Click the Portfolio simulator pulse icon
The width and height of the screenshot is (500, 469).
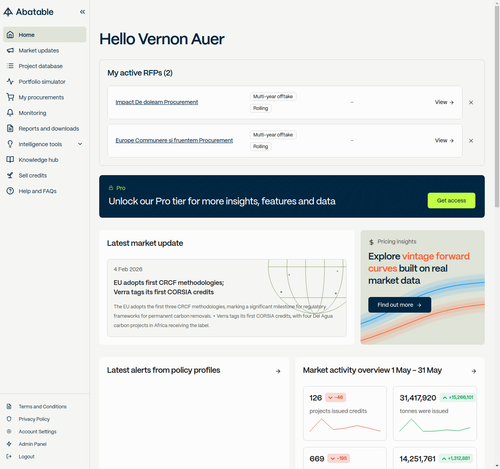10,82
